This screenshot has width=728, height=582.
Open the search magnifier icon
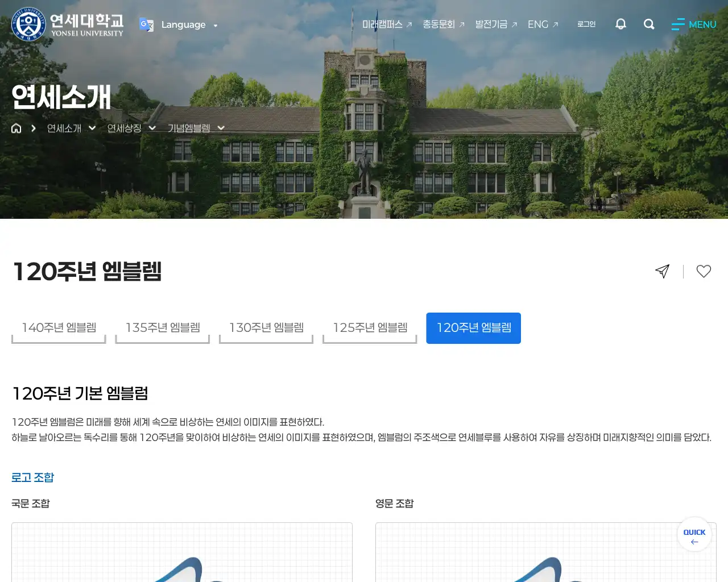coord(649,24)
